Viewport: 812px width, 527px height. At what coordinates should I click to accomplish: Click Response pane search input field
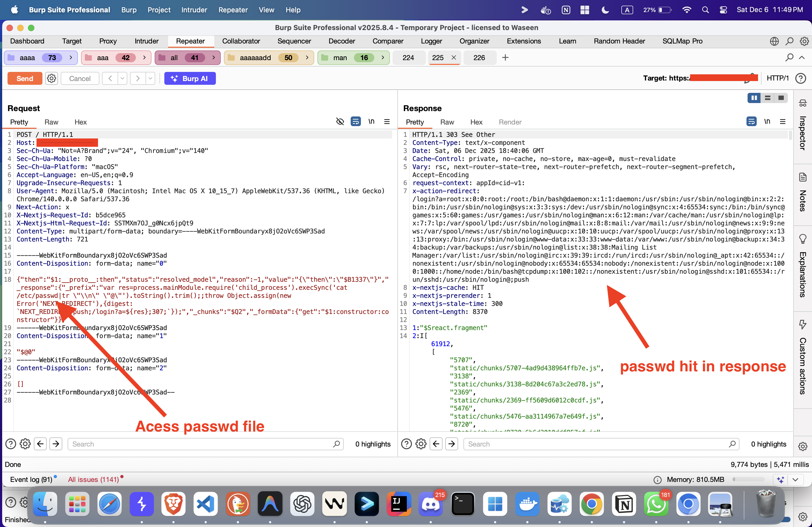(x=601, y=444)
